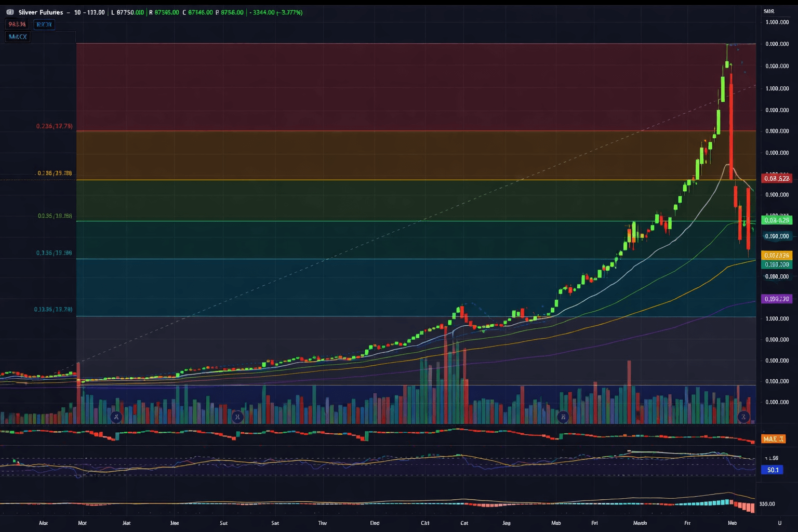798x532 pixels.
Task: Click the first event marker on volume bars
Action: [116, 417]
